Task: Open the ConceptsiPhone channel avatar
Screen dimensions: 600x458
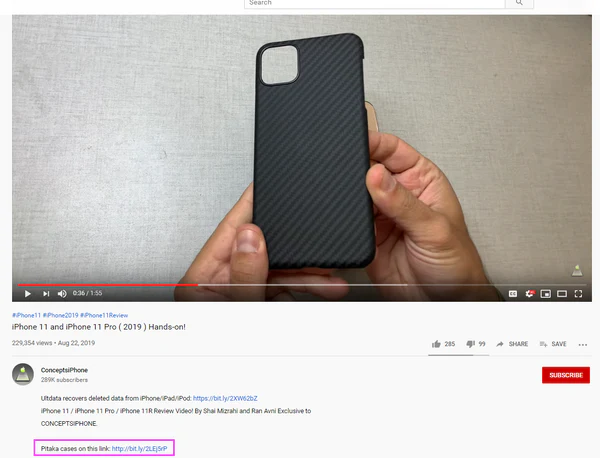Action: pyautogui.click(x=23, y=374)
